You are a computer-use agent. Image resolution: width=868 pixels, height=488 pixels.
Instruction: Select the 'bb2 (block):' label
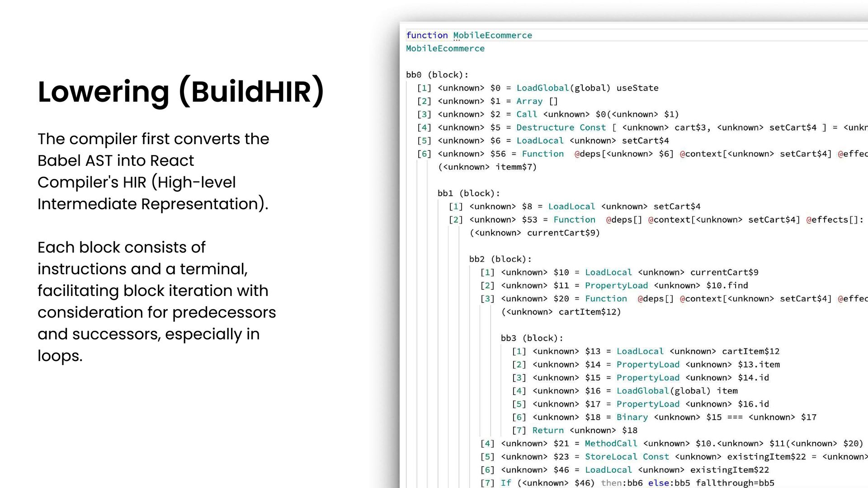point(500,259)
